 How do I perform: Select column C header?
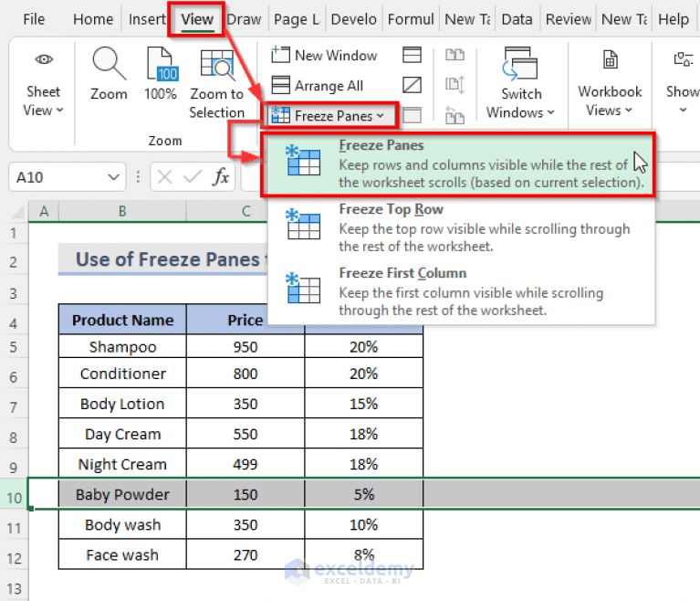[x=246, y=211]
